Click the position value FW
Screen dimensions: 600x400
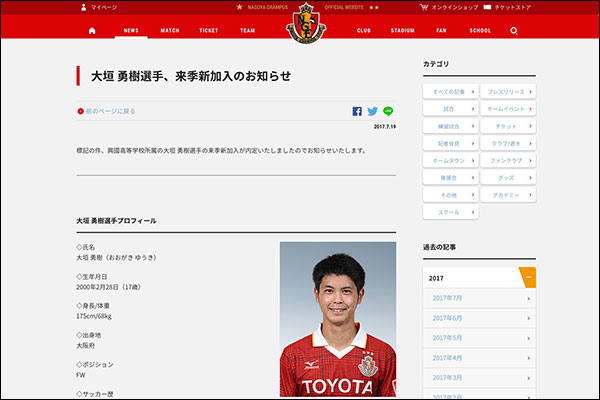pos(80,375)
